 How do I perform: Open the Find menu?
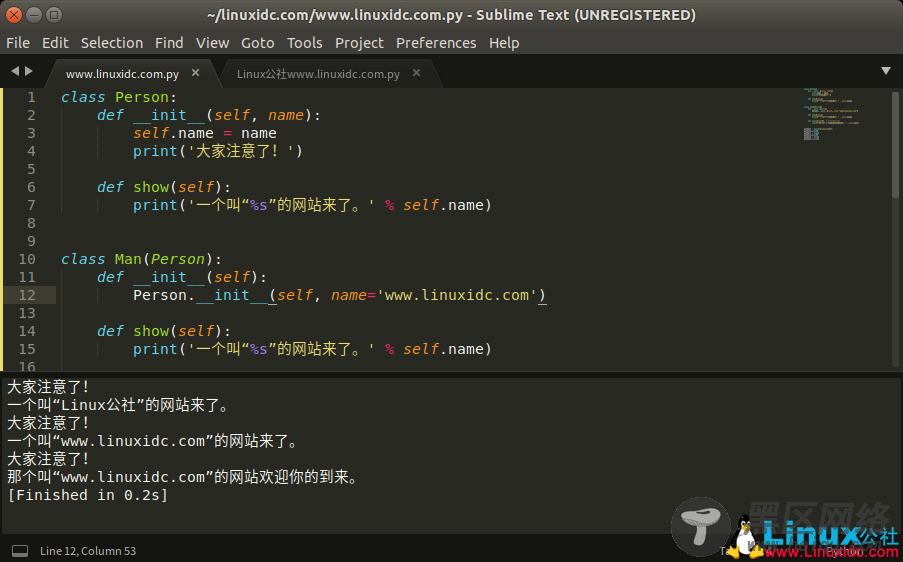(169, 43)
